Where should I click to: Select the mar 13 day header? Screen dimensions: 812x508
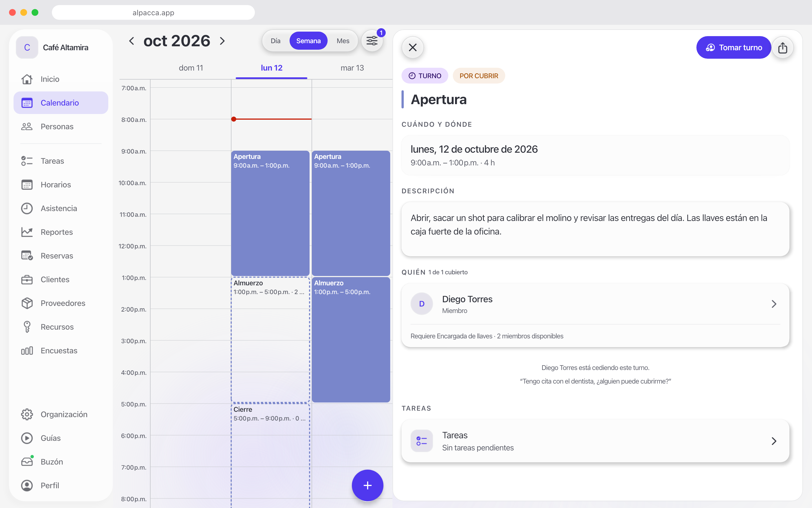(x=352, y=68)
